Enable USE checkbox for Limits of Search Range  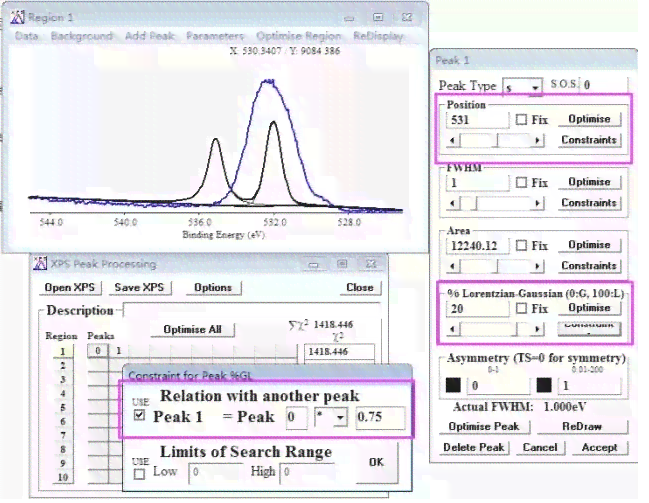tap(139, 474)
